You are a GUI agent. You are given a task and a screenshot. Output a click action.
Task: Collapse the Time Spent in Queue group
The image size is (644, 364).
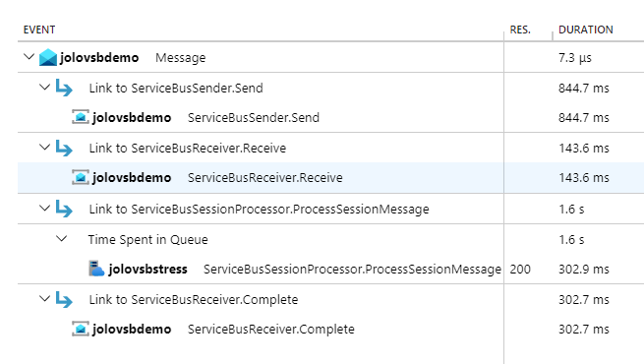(61, 239)
